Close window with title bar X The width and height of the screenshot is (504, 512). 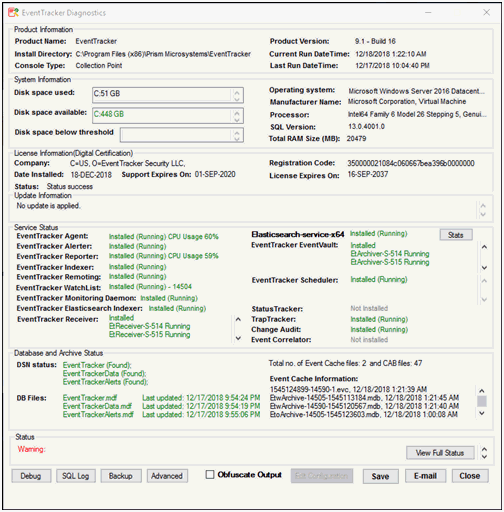(486, 13)
